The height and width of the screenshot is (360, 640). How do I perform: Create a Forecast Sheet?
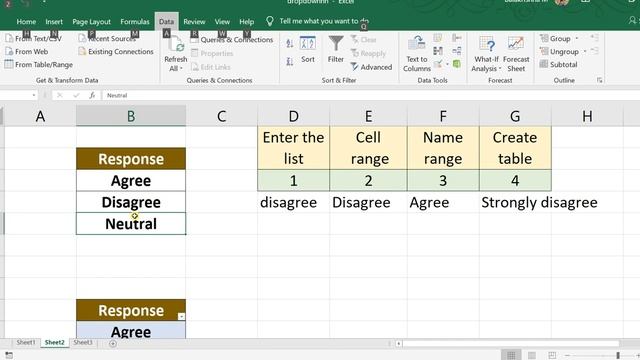[516, 54]
